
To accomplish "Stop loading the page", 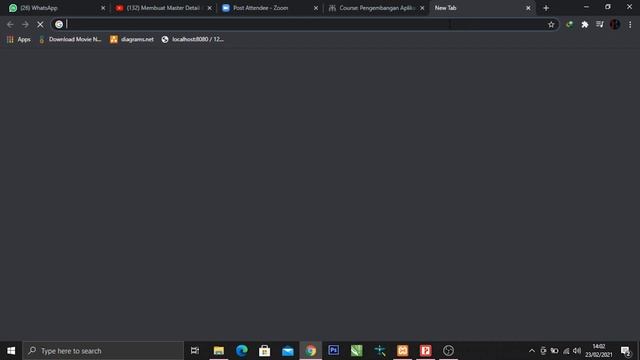I will (x=40, y=24).
